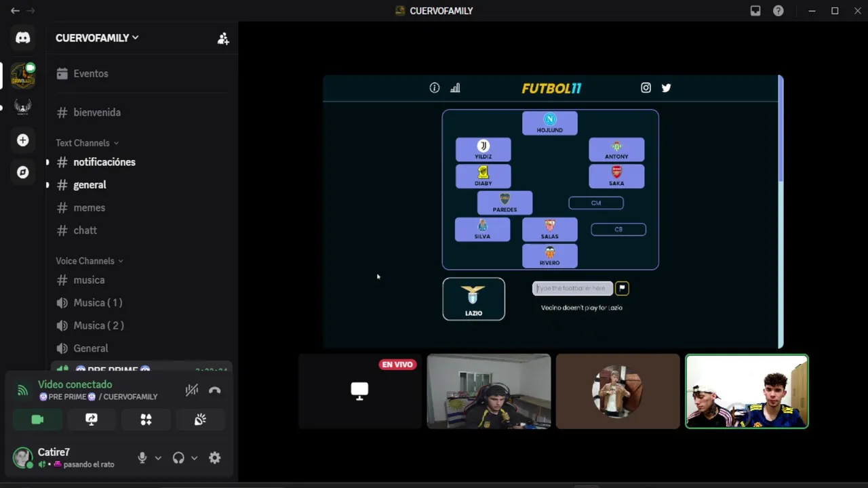868x488 pixels.
Task: Click the info icon in Futbol11 header
Action: click(435, 87)
